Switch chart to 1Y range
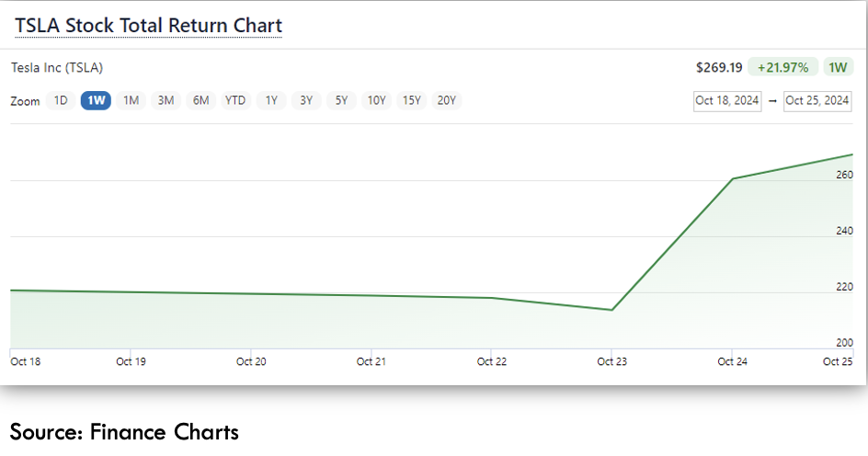 coord(271,101)
